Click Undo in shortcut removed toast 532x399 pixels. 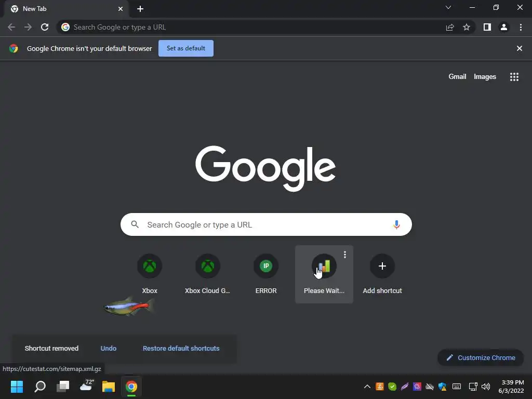(109, 349)
